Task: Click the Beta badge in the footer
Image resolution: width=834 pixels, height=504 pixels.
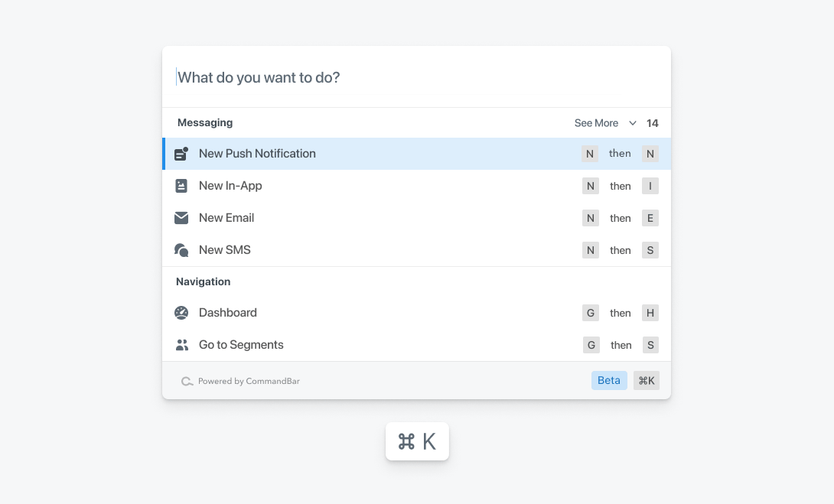Action: (609, 381)
